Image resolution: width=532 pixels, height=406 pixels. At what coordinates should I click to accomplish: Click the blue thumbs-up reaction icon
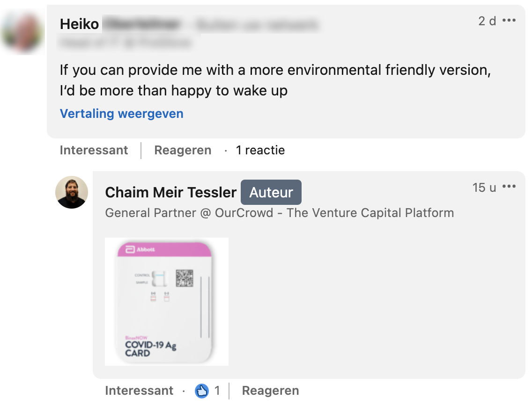(202, 391)
